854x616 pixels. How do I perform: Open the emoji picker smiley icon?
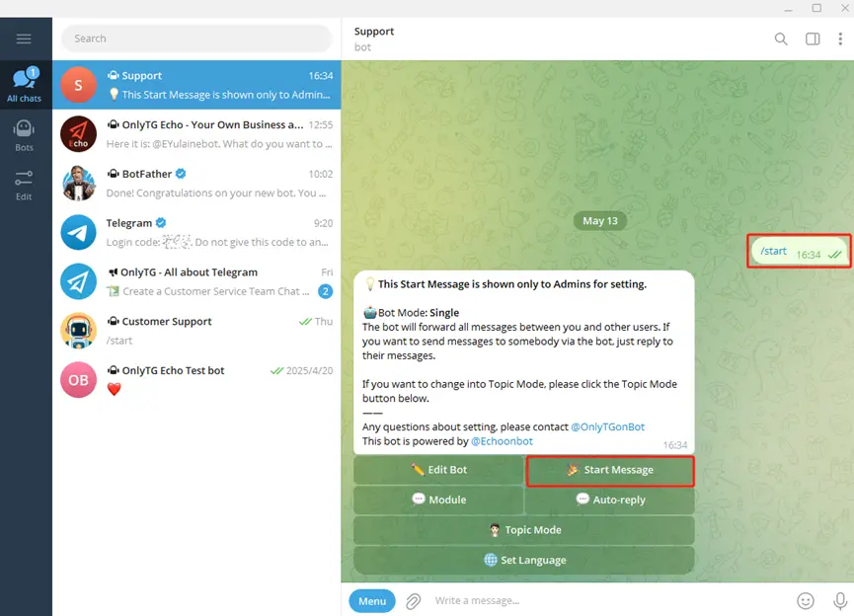806,600
